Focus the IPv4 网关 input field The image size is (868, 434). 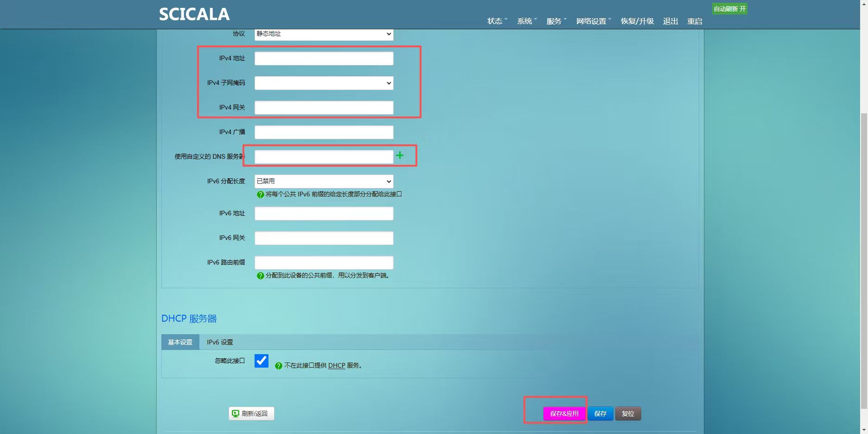[324, 108]
